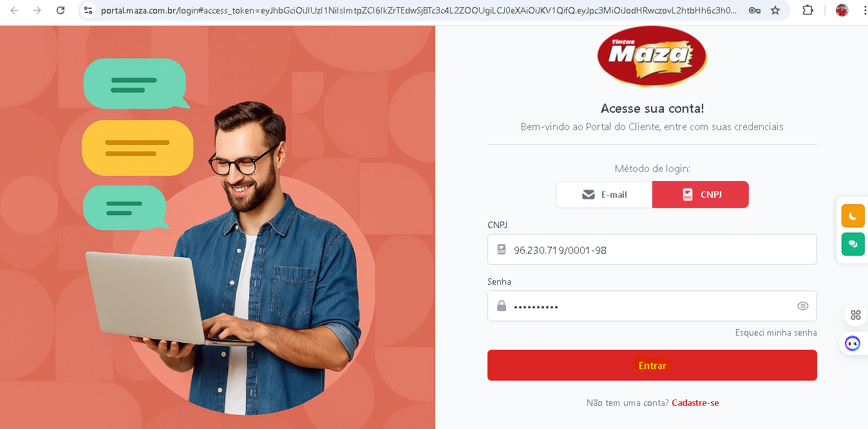Open the Chrome profile avatar
The height and width of the screenshot is (429, 868).
pos(842,10)
